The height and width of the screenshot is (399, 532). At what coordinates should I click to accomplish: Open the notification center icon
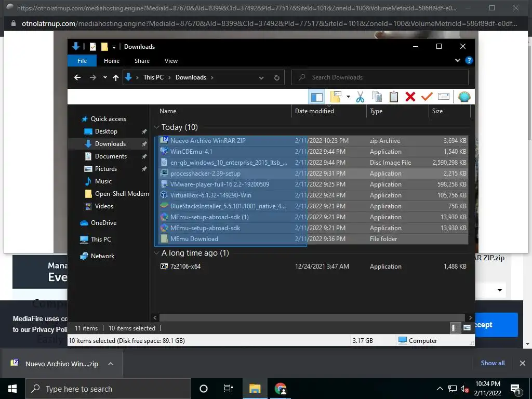click(515, 389)
